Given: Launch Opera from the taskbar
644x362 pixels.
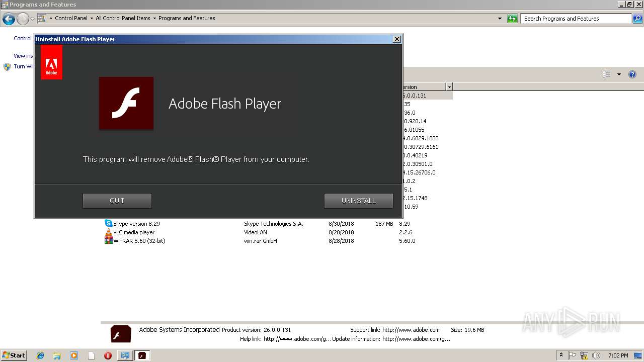Looking at the screenshot, I should click(x=108, y=355).
